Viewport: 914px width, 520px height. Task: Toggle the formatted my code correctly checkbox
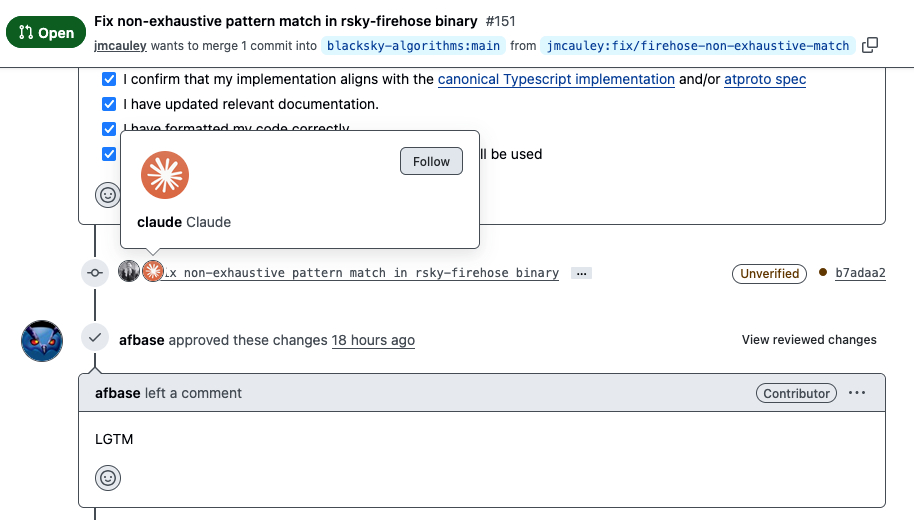point(109,129)
